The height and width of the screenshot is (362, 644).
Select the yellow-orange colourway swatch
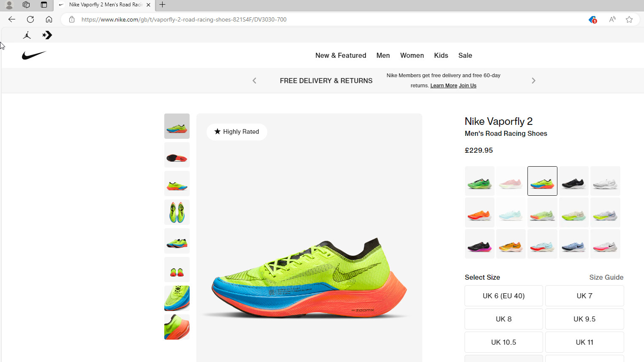(511, 244)
